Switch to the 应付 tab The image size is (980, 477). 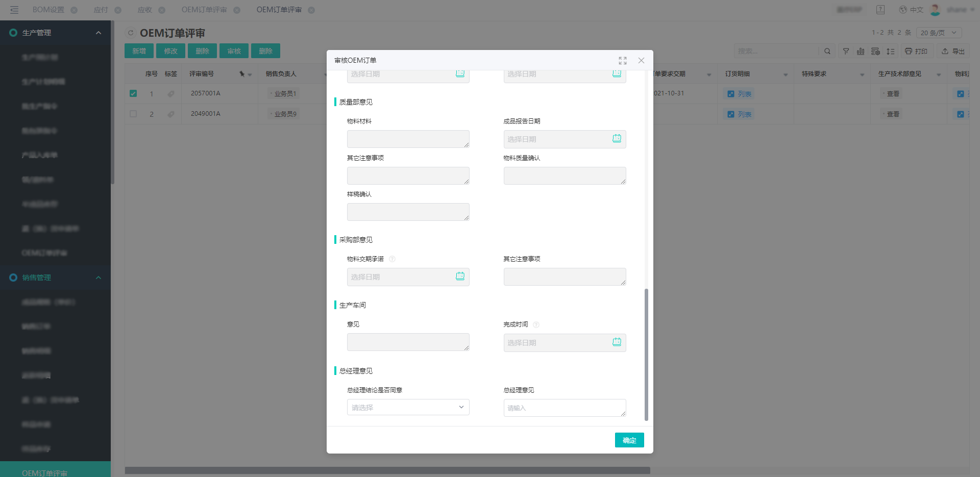101,10
